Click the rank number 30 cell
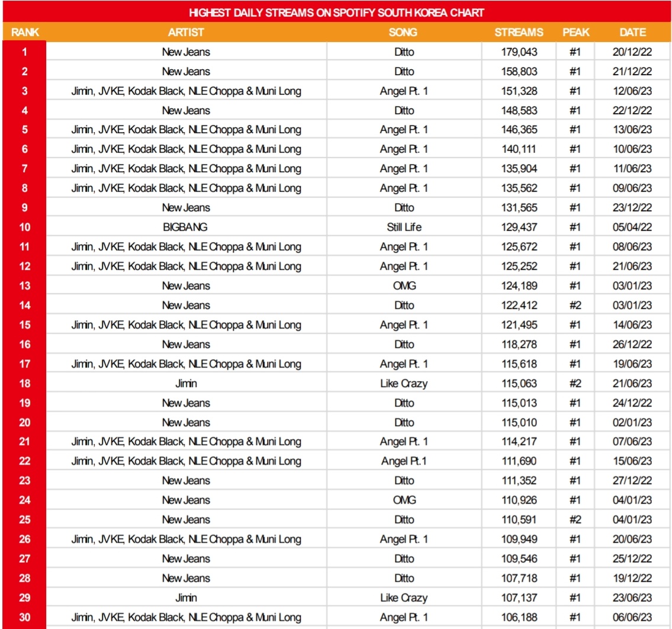672x629 pixels. pos(24,617)
